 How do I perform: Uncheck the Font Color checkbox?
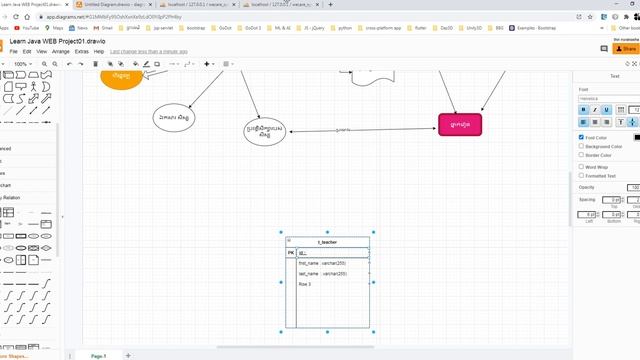pos(581,137)
